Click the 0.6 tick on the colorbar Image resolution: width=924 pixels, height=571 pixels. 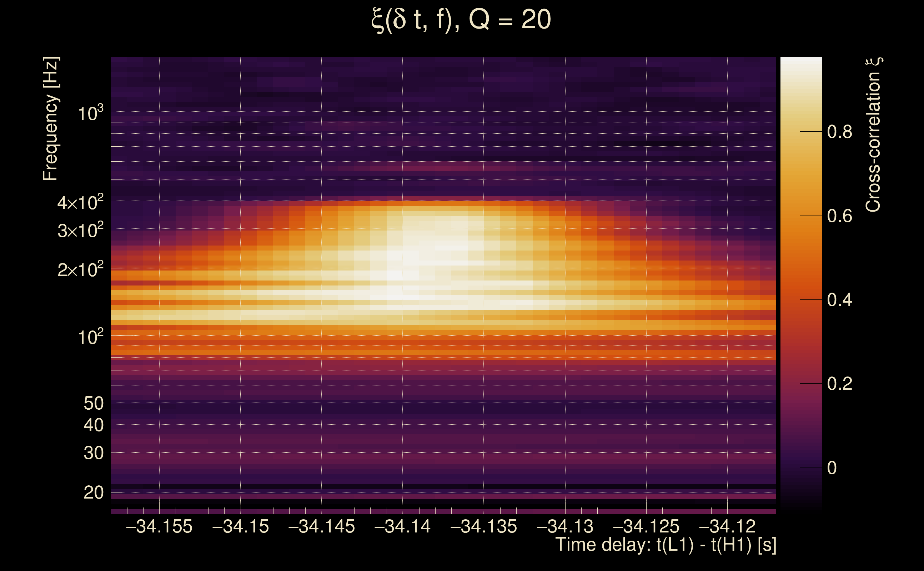[839, 216]
